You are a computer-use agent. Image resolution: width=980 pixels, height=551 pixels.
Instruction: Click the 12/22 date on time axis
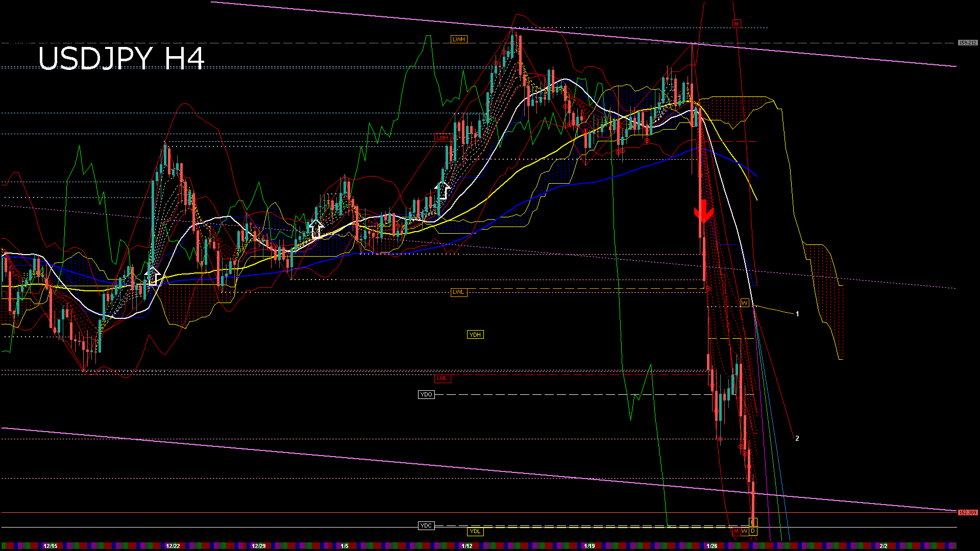pos(173,546)
